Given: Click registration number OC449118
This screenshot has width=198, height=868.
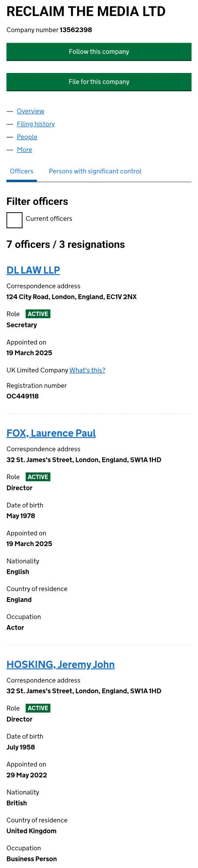Looking at the screenshot, I should 23,396.
